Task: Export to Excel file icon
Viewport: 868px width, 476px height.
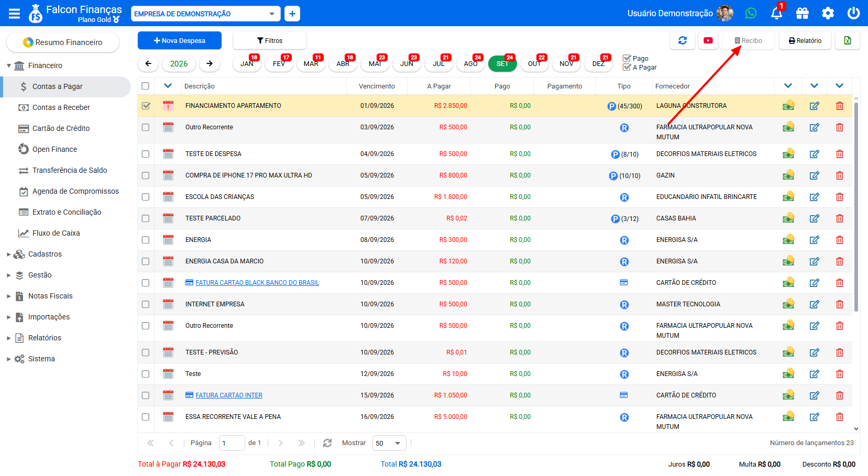Action: pyautogui.click(x=847, y=40)
